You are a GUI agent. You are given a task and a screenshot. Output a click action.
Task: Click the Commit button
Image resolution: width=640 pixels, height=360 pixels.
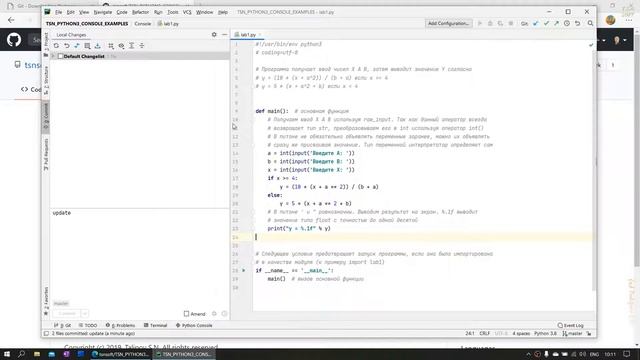tap(67, 313)
